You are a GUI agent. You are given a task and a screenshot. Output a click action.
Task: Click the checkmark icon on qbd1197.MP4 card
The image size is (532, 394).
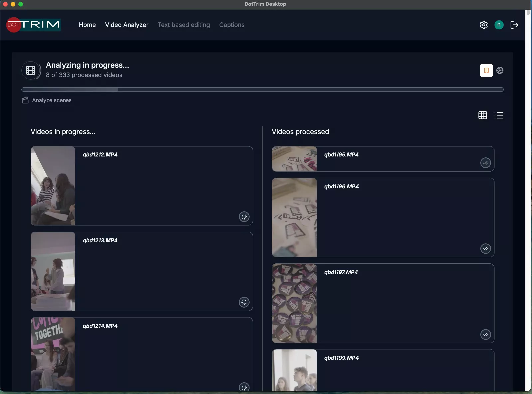coord(486,334)
